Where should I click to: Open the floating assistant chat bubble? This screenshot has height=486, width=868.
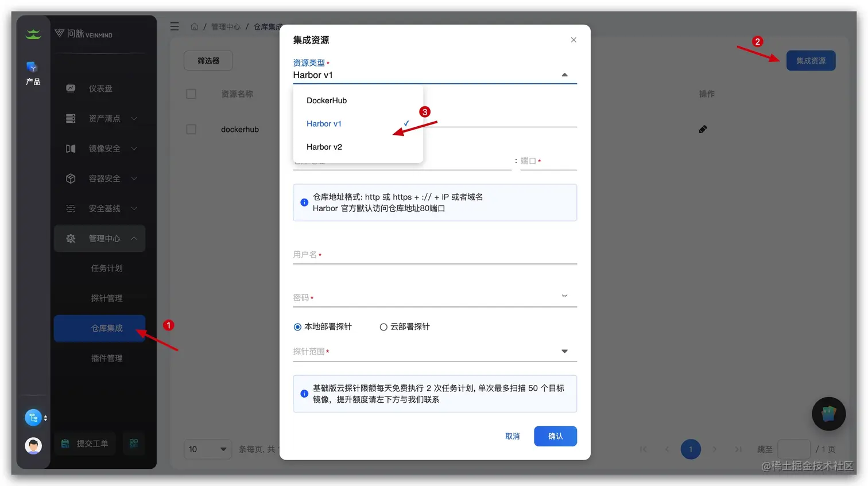828,414
